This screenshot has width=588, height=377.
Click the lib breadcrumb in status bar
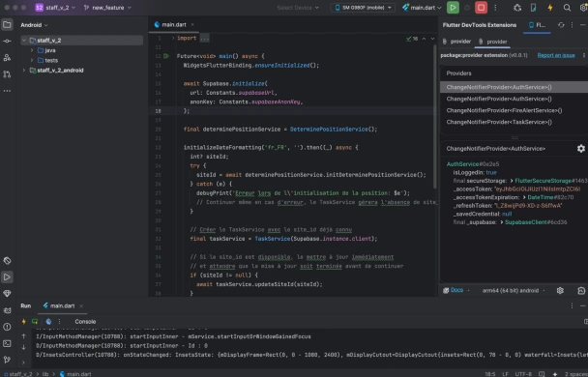point(45,374)
